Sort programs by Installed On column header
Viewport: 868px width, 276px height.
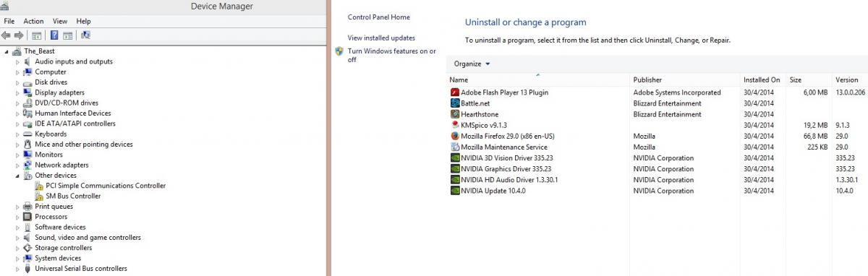[x=763, y=79]
